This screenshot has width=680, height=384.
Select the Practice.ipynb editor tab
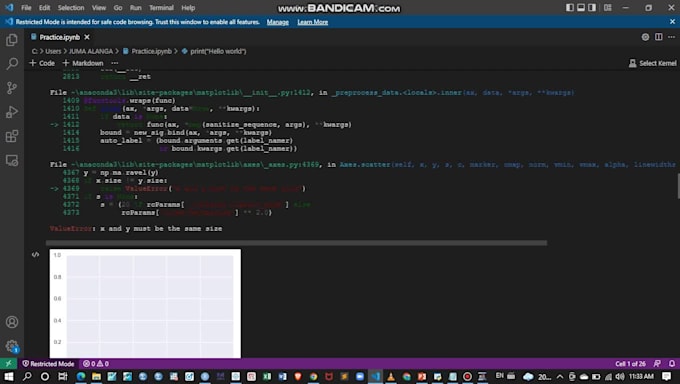pyautogui.click(x=60, y=37)
